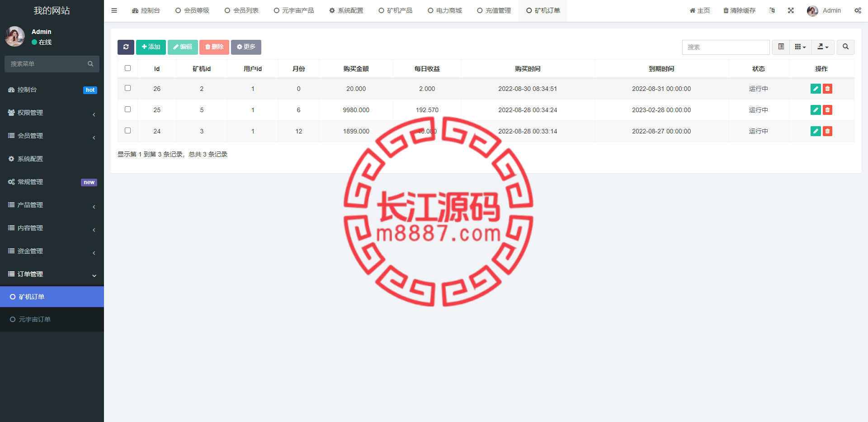Open the columns visibility dropdown

[x=800, y=47]
